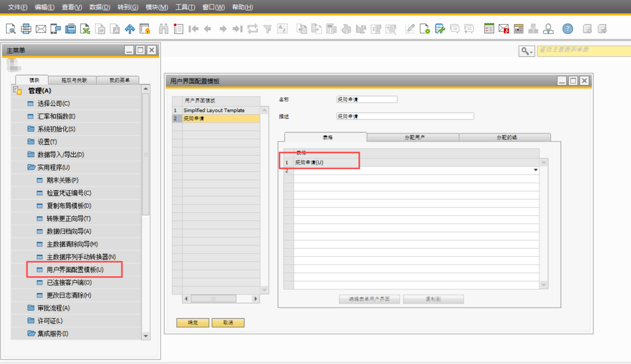Image resolution: width=631 pixels, height=364 pixels.
Task: Open the print preview toolbar icon
Action: (11, 29)
